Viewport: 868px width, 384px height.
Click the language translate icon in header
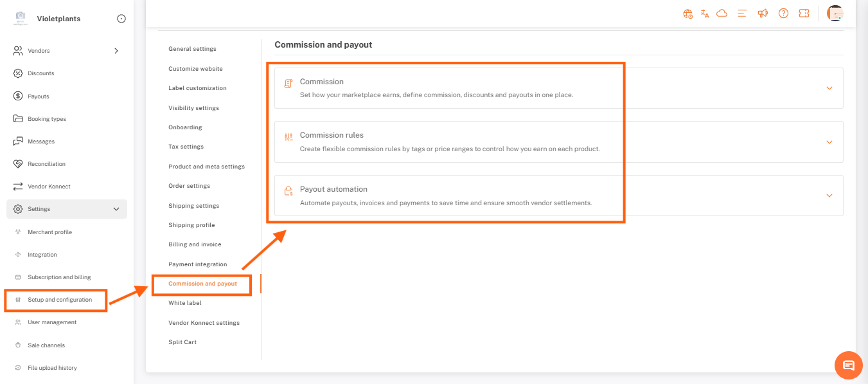[705, 14]
